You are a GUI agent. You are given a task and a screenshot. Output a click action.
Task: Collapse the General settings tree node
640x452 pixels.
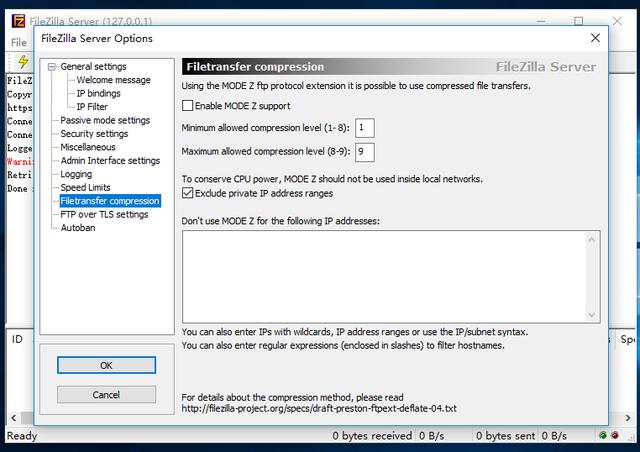coord(51,67)
